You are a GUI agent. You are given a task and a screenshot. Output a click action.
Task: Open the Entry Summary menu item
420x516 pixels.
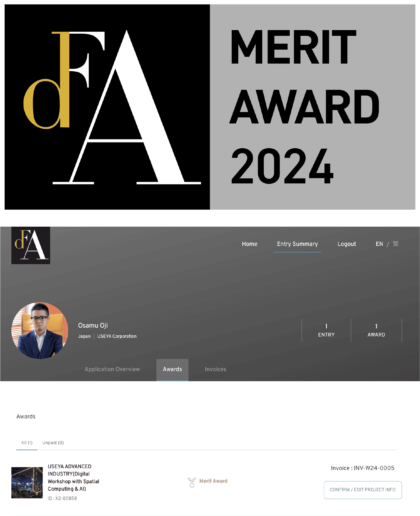[297, 244]
